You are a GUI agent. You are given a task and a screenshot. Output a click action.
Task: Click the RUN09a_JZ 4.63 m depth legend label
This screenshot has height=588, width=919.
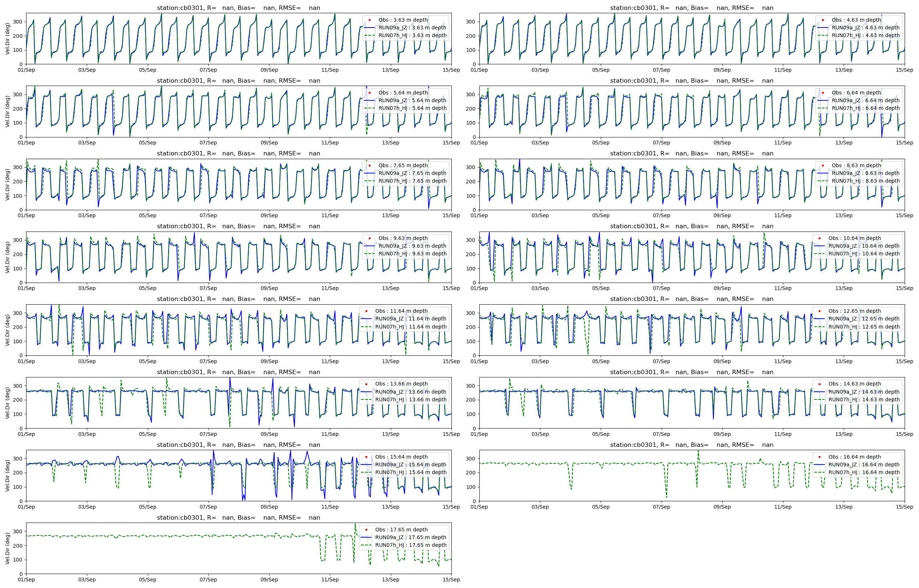pyautogui.click(x=866, y=28)
